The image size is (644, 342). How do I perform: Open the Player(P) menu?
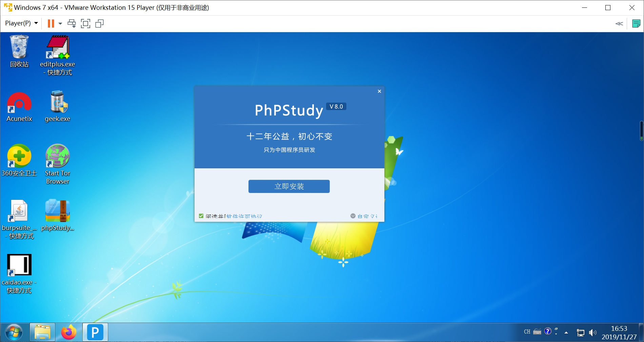21,23
